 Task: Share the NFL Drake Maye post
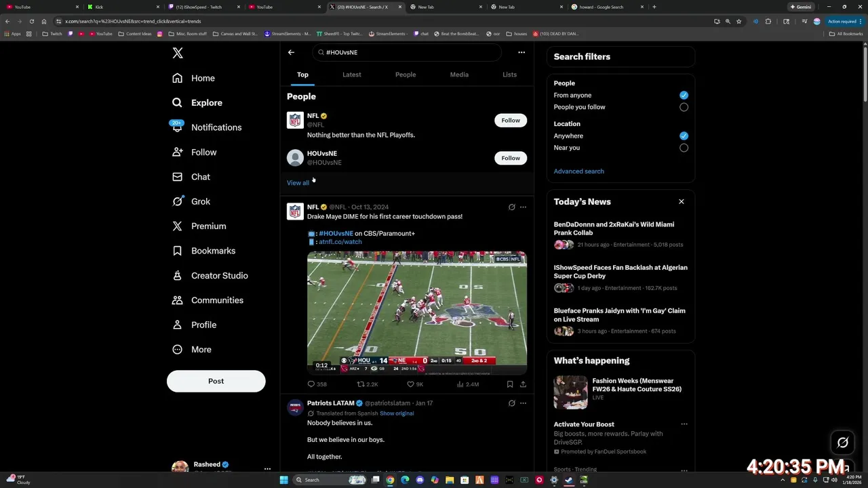click(523, 384)
